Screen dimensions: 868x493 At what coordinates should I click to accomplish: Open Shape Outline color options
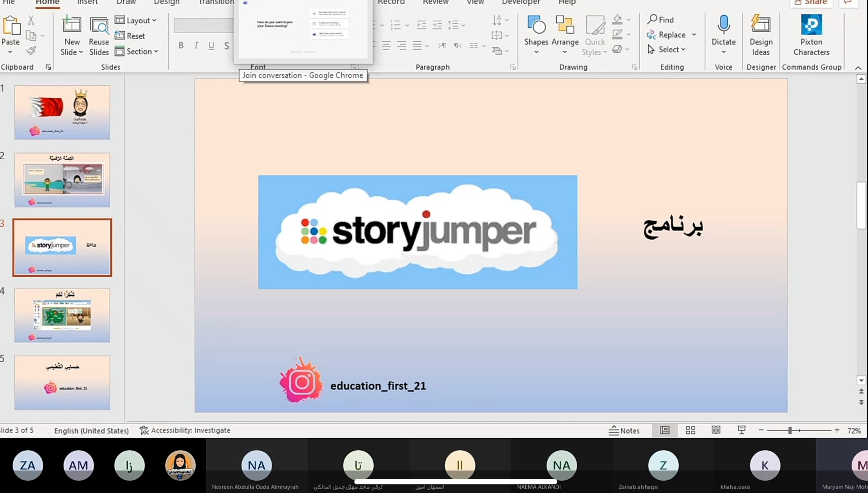[x=621, y=34]
